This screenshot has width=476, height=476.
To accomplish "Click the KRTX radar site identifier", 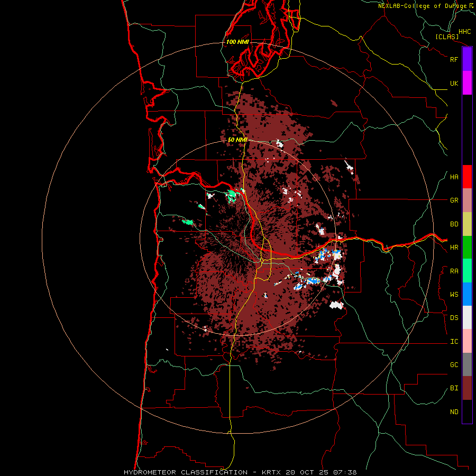I will (272, 472).
